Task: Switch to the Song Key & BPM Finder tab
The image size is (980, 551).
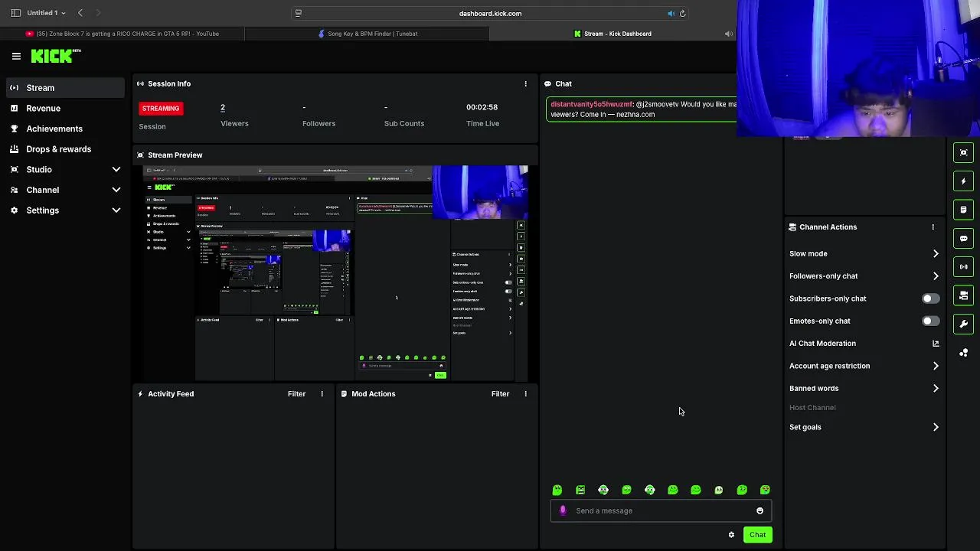Action: 367,34
